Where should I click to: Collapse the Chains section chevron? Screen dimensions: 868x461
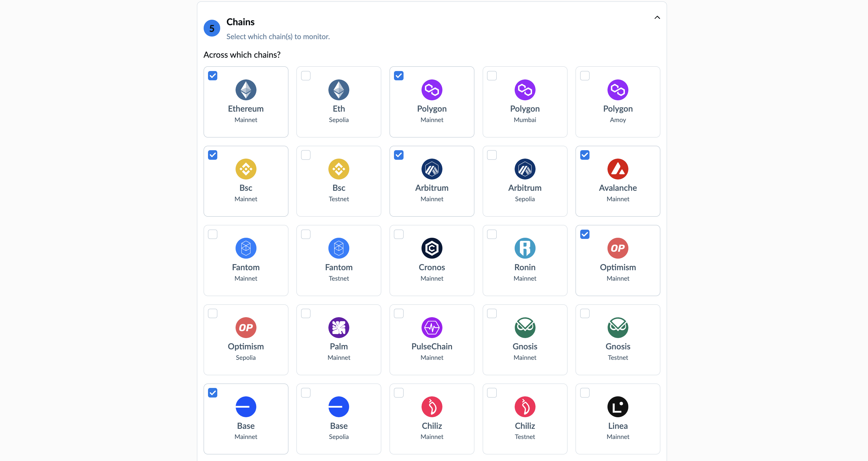(657, 17)
